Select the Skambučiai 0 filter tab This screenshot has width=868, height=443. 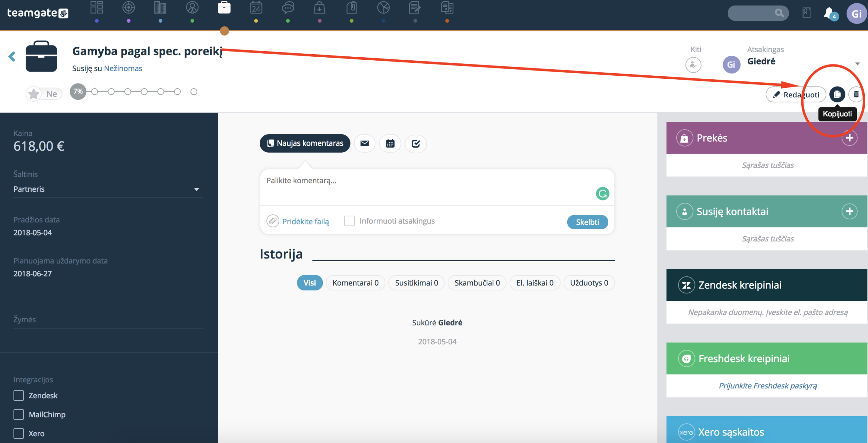477,283
